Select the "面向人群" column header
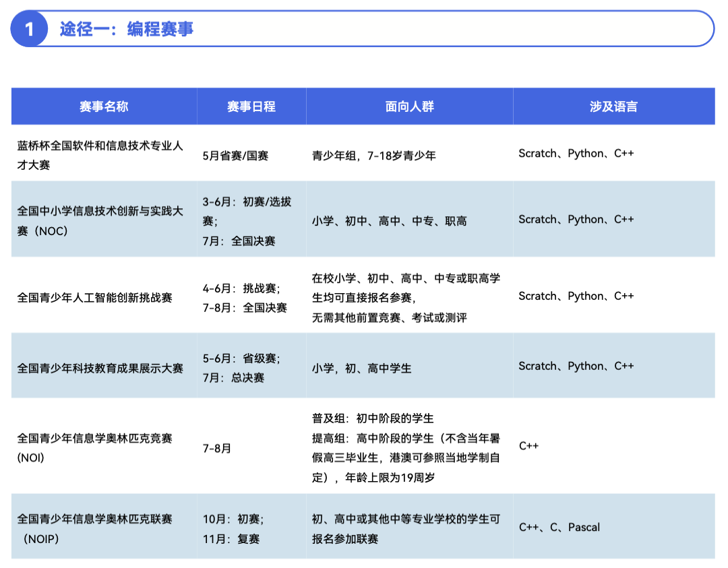Screen dimensions: 728x568 tap(410, 106)
